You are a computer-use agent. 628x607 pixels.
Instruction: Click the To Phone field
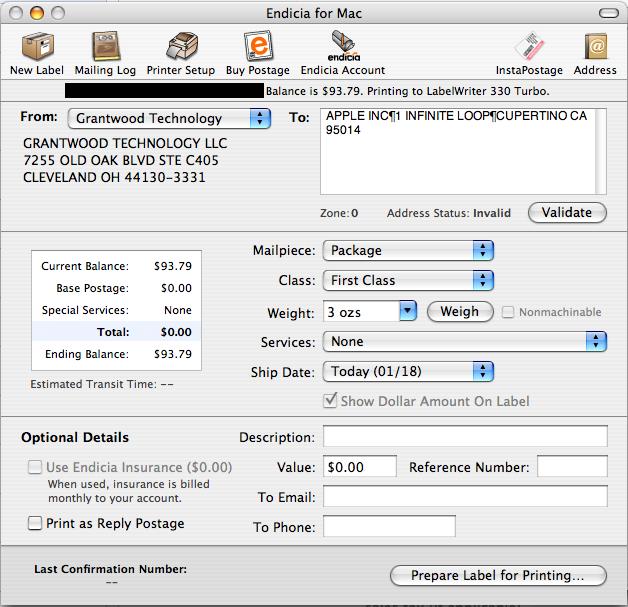389,526
